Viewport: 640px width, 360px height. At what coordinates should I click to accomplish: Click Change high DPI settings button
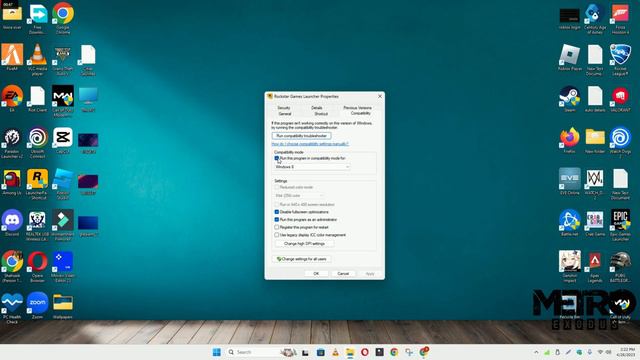click(304, 244)
